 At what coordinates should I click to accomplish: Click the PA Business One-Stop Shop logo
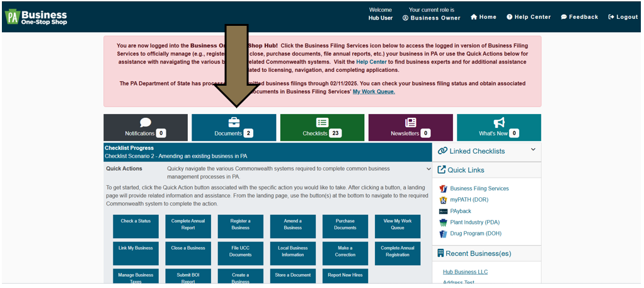pos(36,17)
